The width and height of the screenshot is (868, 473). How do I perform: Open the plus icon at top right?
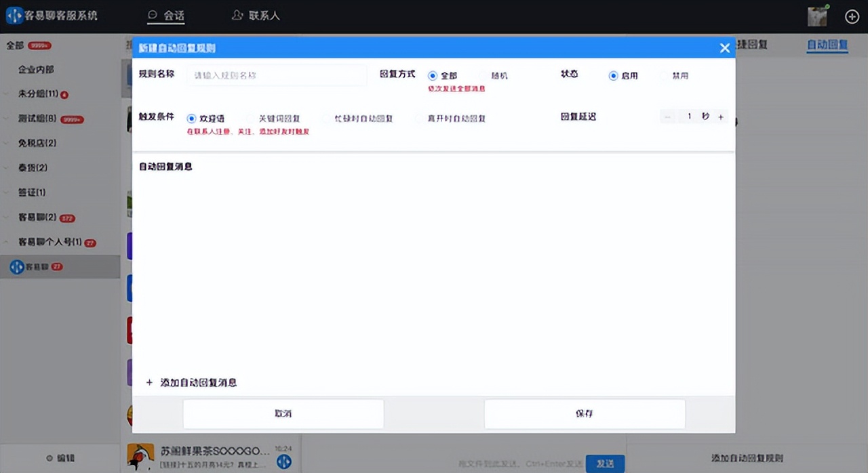(x=852, y=16)
